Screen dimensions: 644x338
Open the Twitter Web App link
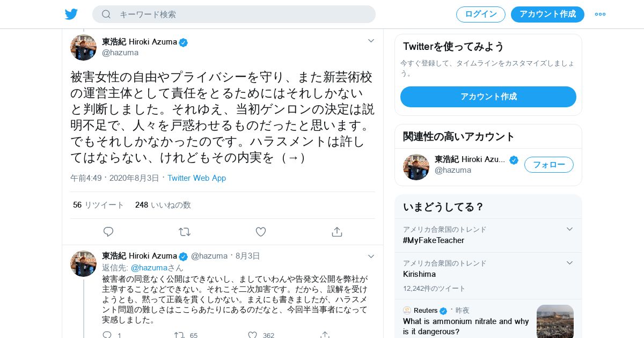[196, 178]
